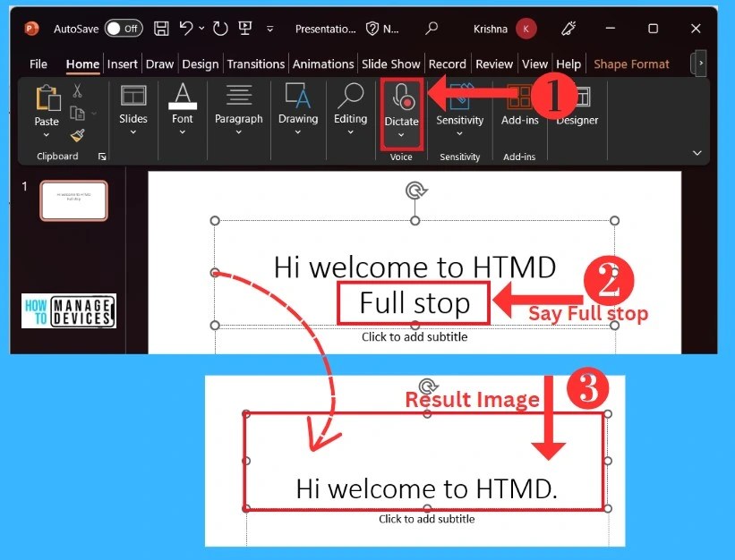Viewport: 735px width, 560px height.
Task: Select the Copy icon in Clipboard group
Action: click(x=76, y=112)
